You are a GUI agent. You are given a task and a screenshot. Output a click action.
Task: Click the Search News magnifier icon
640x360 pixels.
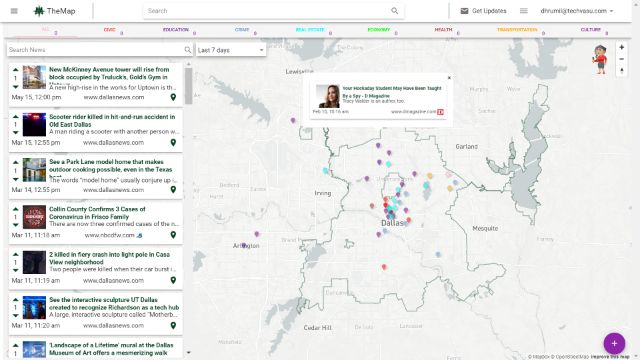187,50
